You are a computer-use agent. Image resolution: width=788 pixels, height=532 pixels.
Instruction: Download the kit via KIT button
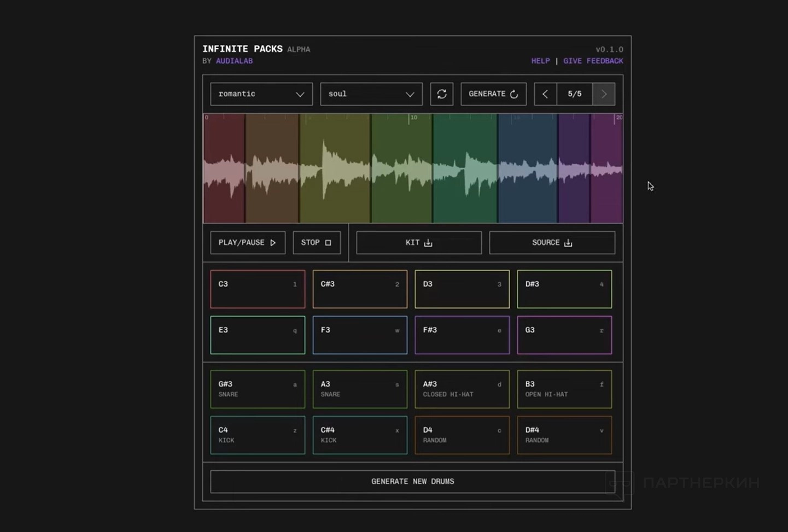click(x=419, y=243)
